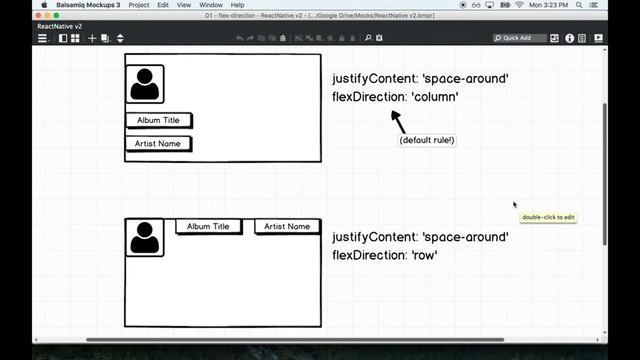This screenshot has width=640, height=360.
Task: Click the Delete trash icon
Action: coord(283,38)
